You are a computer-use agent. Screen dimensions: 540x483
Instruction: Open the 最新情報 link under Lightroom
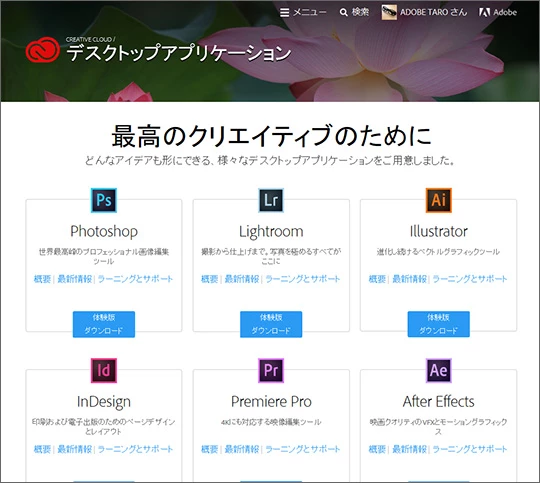(242, 279)
